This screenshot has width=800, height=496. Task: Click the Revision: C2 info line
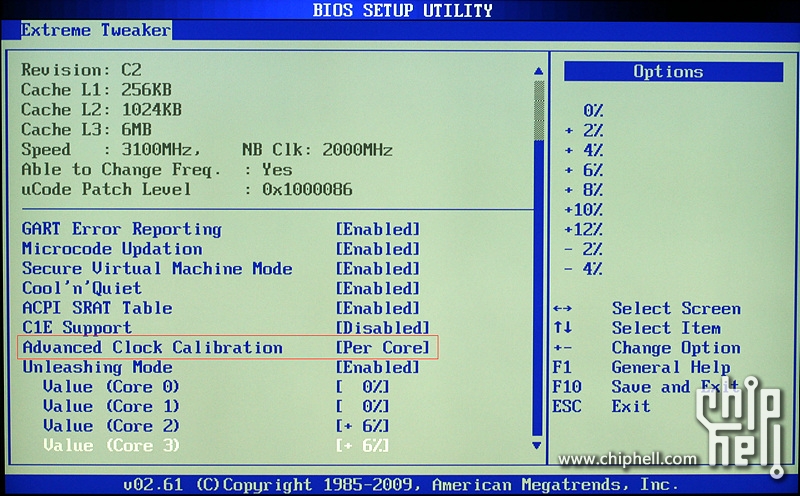82,70
